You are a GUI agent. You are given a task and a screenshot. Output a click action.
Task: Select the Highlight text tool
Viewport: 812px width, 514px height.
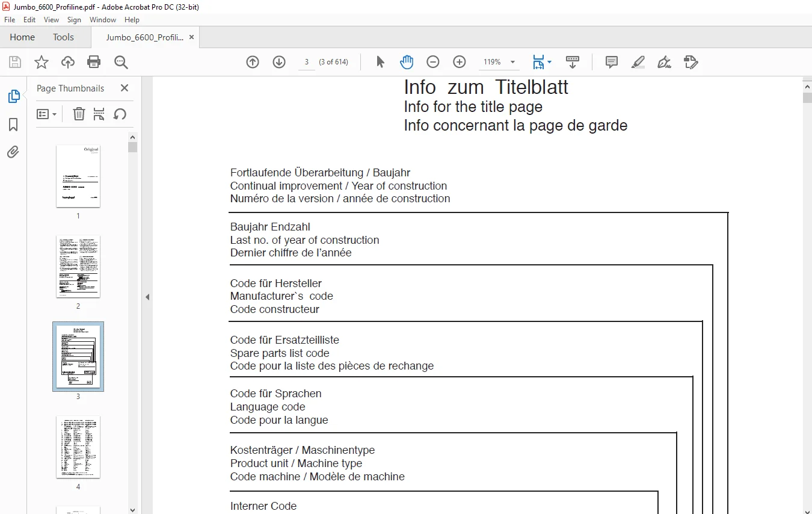pyautogui.click(x=638, y=62)
